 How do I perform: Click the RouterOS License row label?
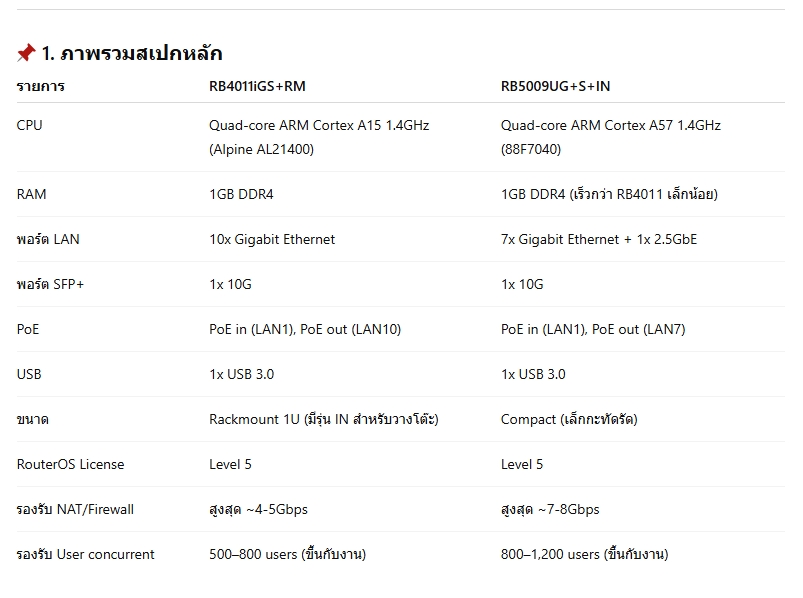71,464
